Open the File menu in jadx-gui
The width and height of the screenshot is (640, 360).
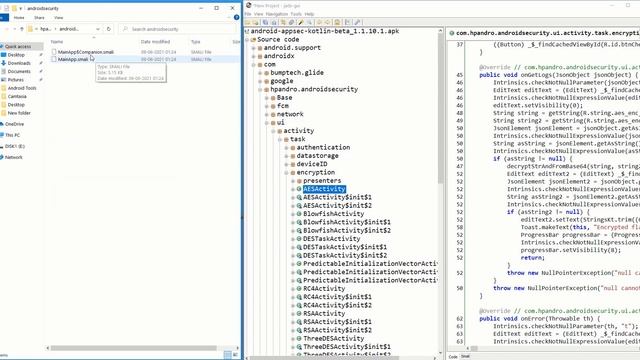point(248,14)
